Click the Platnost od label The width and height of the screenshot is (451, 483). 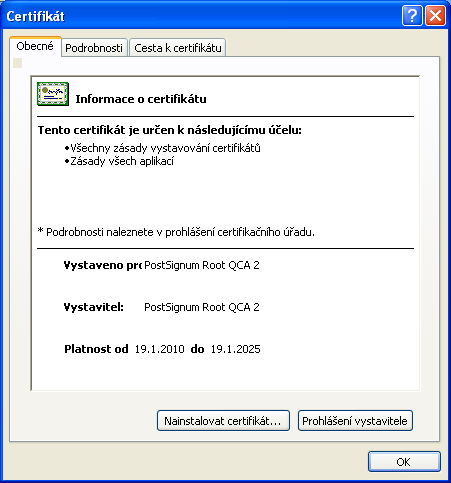[96, 349]
